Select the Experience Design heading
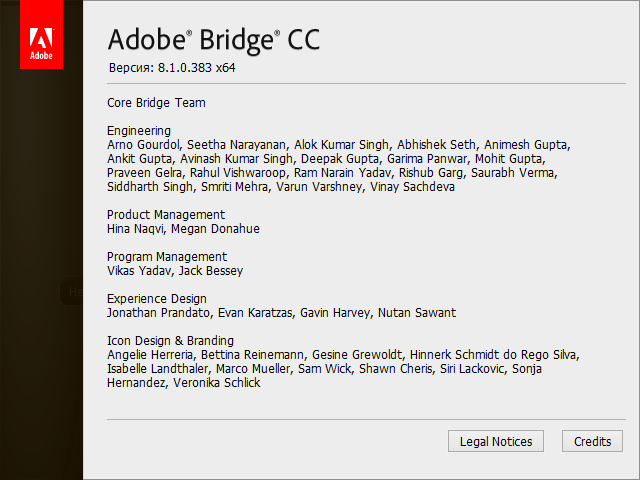The width and height of the screenshot is (640, 480). pos(157,298)
